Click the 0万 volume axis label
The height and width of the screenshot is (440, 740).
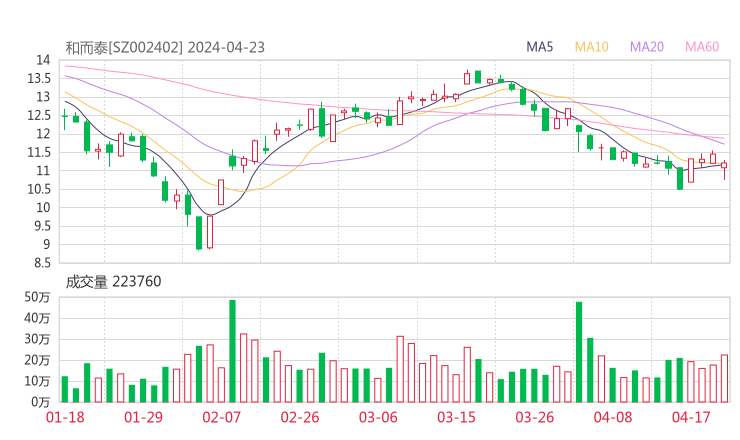[40, 402]
